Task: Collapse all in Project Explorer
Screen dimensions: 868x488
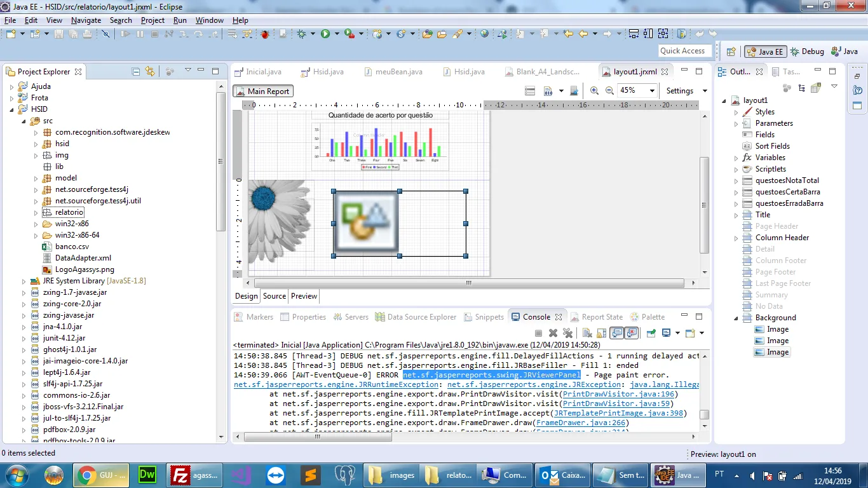Action: [x=135, y=72]
